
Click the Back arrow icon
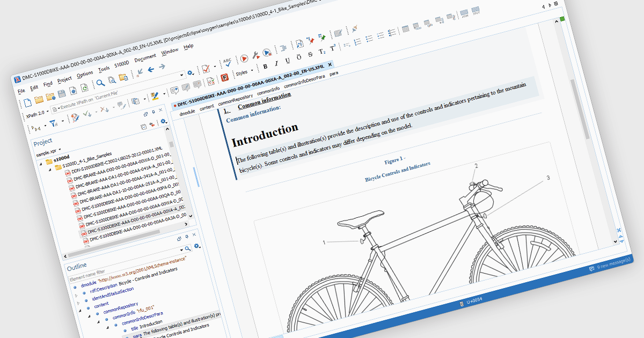(151, 70)
